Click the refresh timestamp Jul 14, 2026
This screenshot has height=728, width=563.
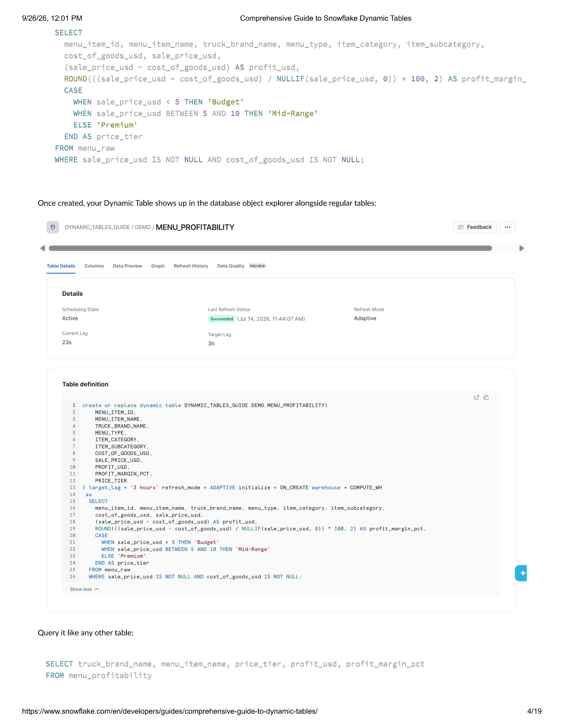pyautogui.click(x=271, y=319)
